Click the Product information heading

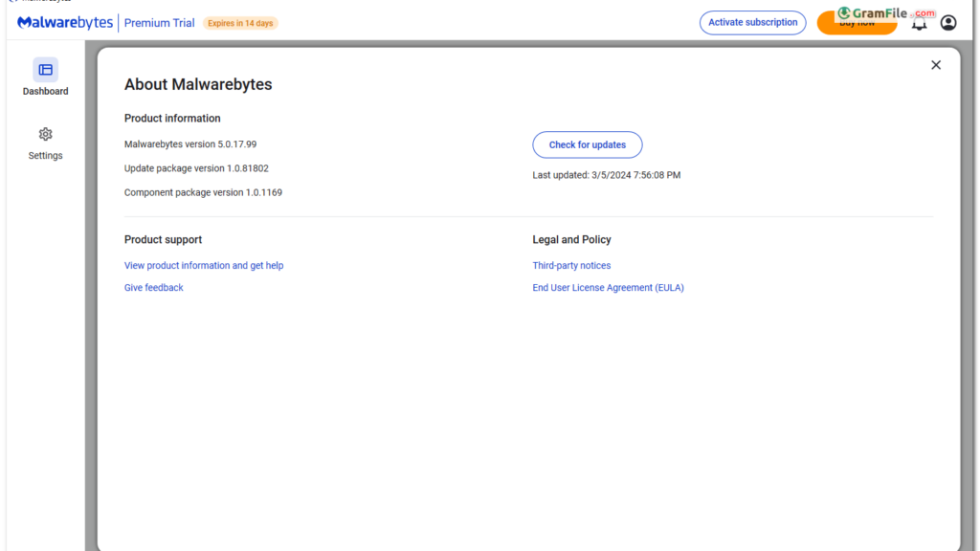pos(172,119)
